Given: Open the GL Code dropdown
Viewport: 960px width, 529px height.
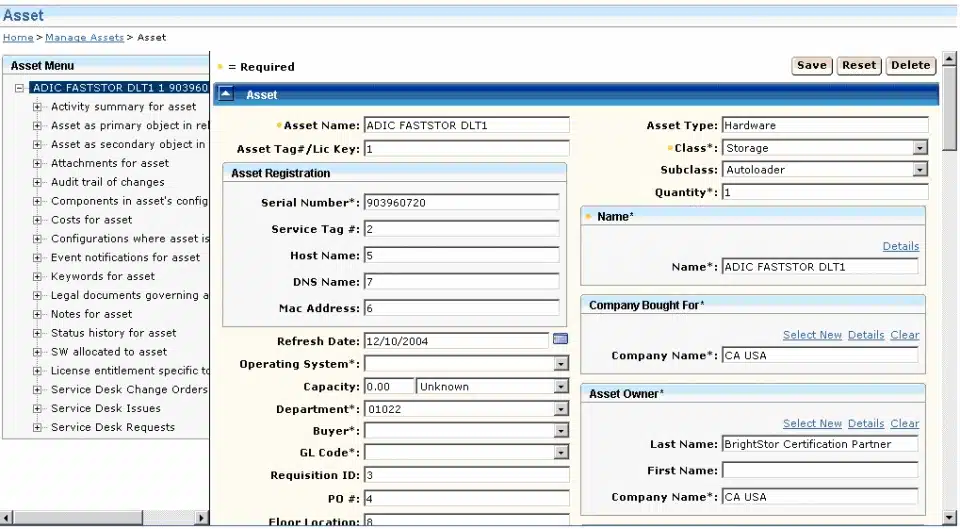Looking at the screenshot, I should coord(561,453).
